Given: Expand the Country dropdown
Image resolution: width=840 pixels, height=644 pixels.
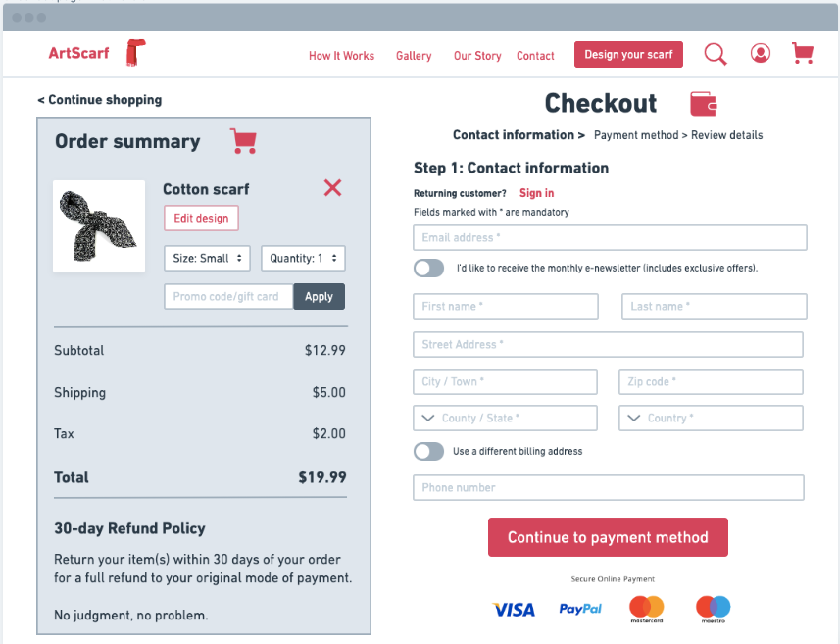Looking at the screenshot, I should [x=711, y=418].
